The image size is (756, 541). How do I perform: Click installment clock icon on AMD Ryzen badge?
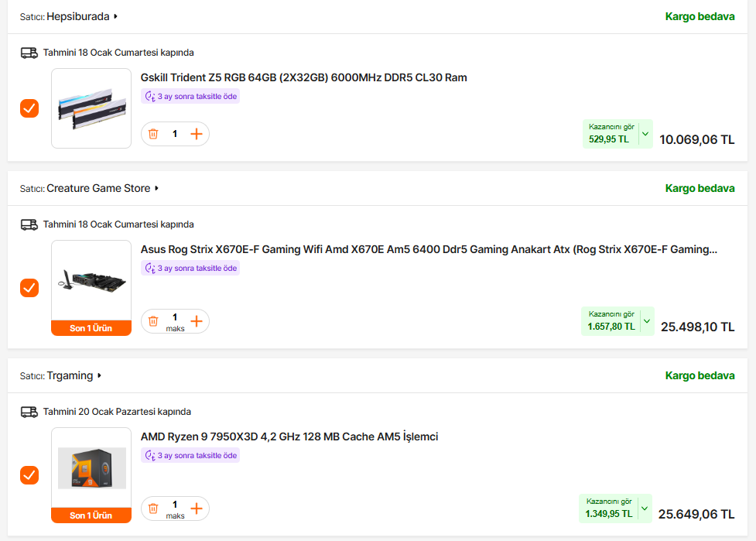coord(150,455)
